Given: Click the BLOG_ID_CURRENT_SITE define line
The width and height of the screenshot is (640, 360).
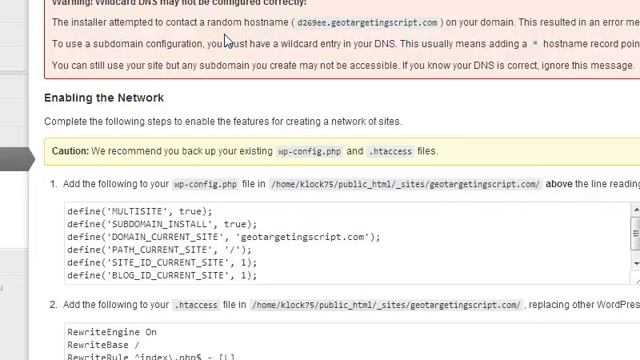Looking at the screenshot, I should coord(162,276).
